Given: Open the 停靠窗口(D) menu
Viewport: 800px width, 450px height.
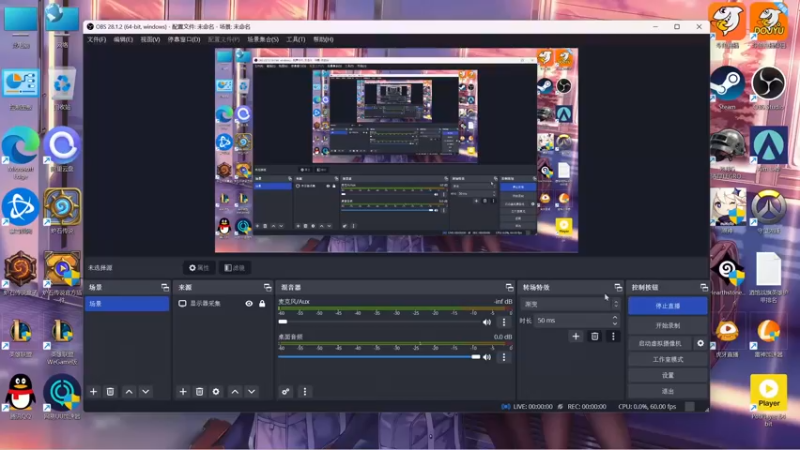Looking at the screenshot, I should coord(184,39).
